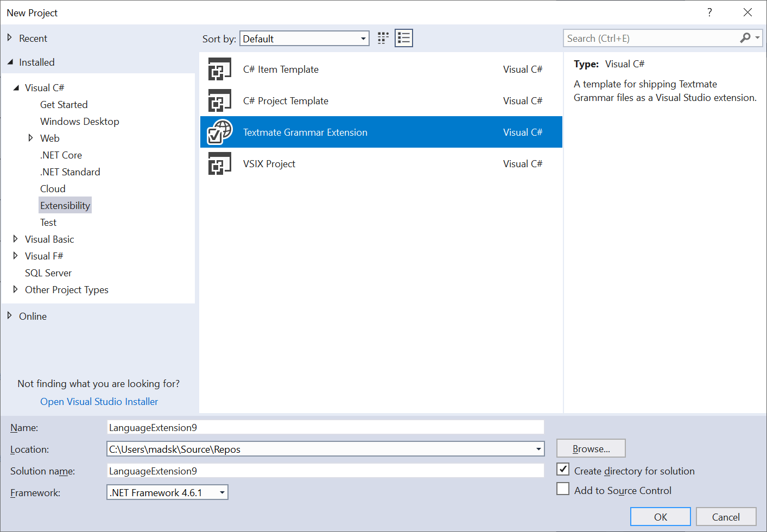767x532 pixels.
Task: Select C# Project Template row text
Action: pos(286,100)
